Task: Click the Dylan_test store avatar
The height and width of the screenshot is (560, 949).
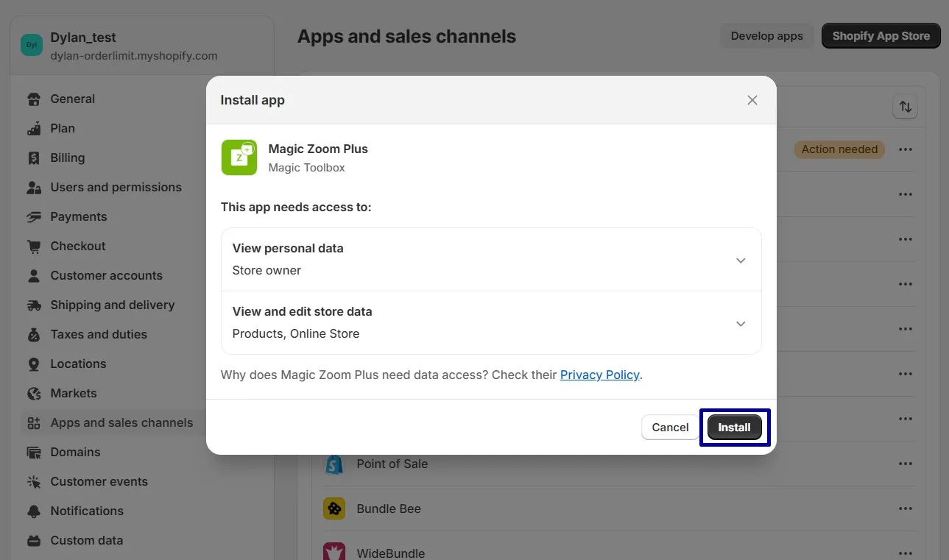Action: click(32, 45)
